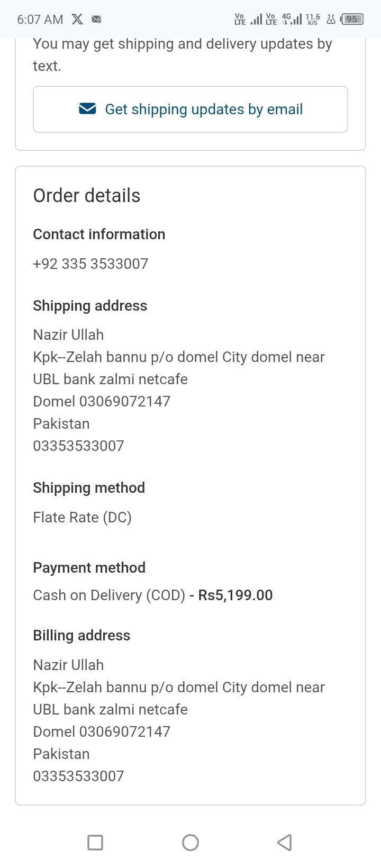381x868 pixels.
Task: Tap the message notification icon in status bar
Action: click(x=96, y=20)
